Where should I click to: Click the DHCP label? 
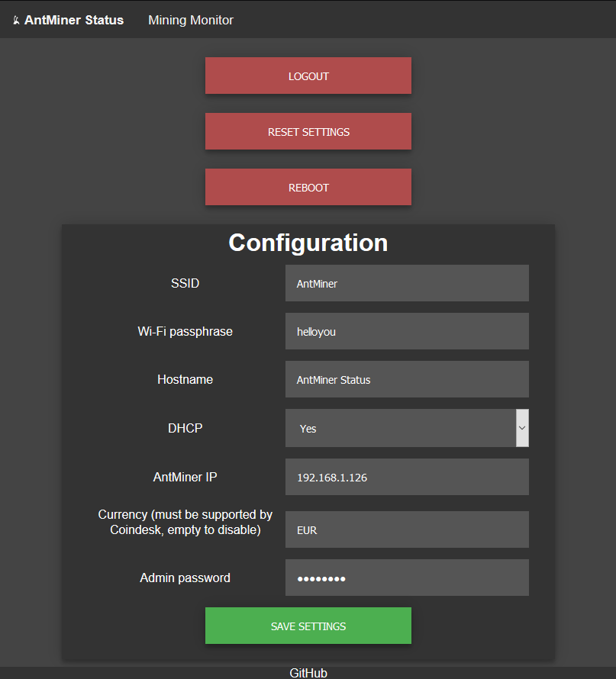click(x=185, y=428)
